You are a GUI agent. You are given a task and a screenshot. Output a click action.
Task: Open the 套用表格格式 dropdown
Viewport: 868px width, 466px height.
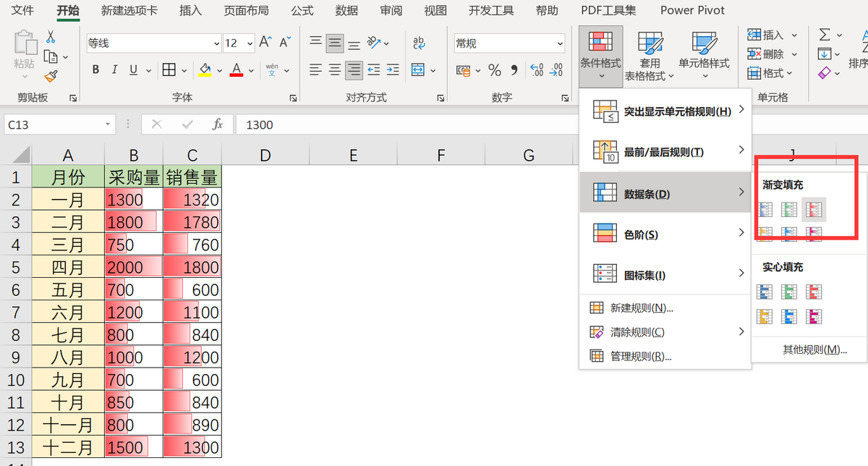click(x=650, y=57)
